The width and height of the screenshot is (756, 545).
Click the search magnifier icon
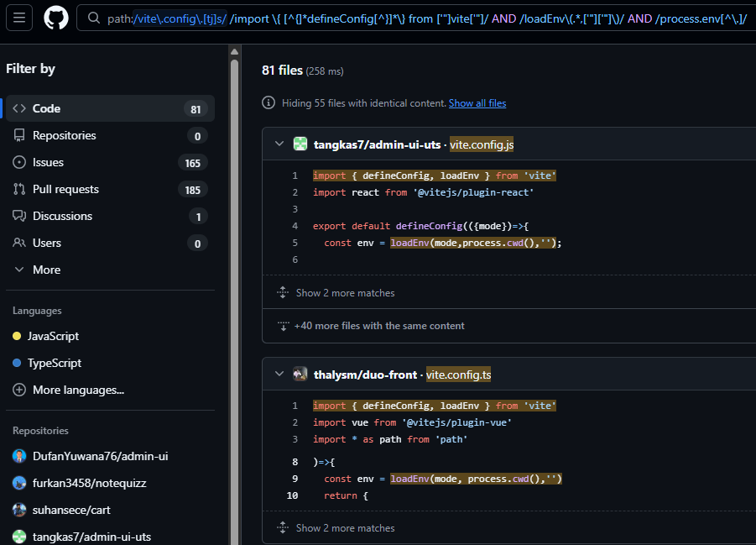(95, 18)
